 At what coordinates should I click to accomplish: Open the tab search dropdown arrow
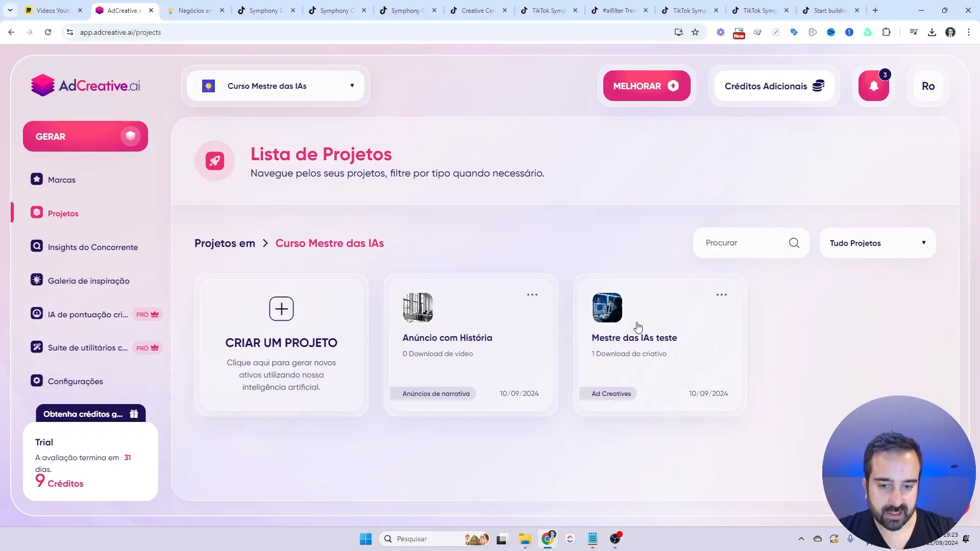pyautogui.click(x=10, y=10)
